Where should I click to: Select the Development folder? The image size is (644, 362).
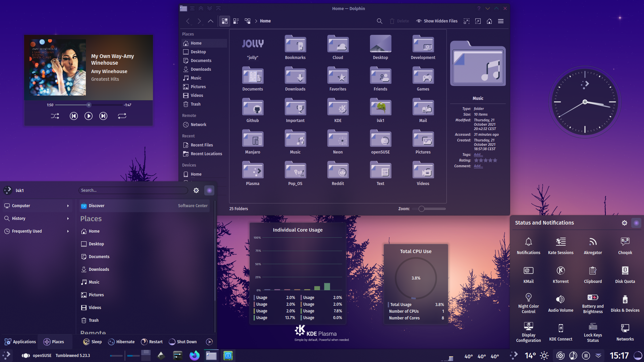423,48
